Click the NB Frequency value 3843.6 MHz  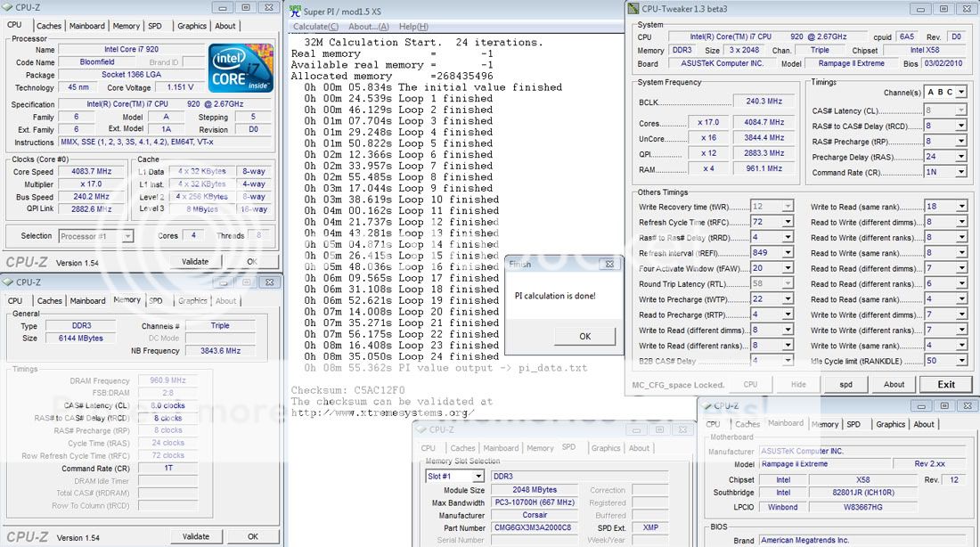(220, 351)
